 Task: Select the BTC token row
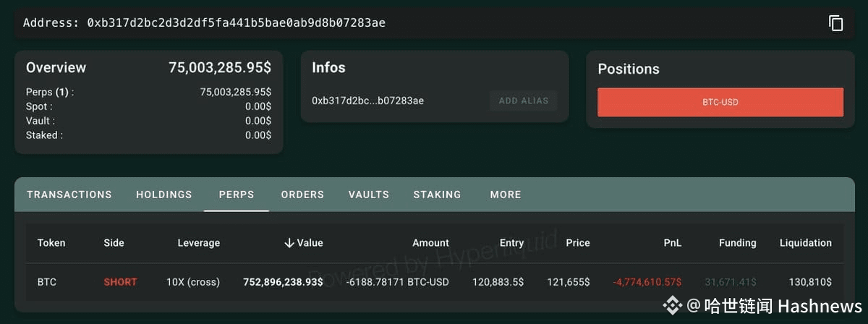[x=435, y=282]
